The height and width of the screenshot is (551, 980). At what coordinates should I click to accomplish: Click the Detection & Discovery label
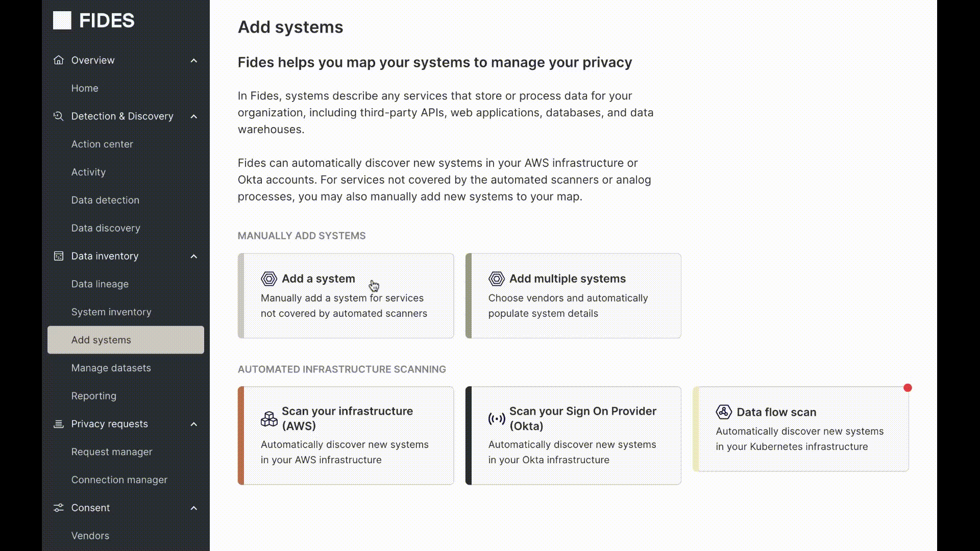coord(122,116)
